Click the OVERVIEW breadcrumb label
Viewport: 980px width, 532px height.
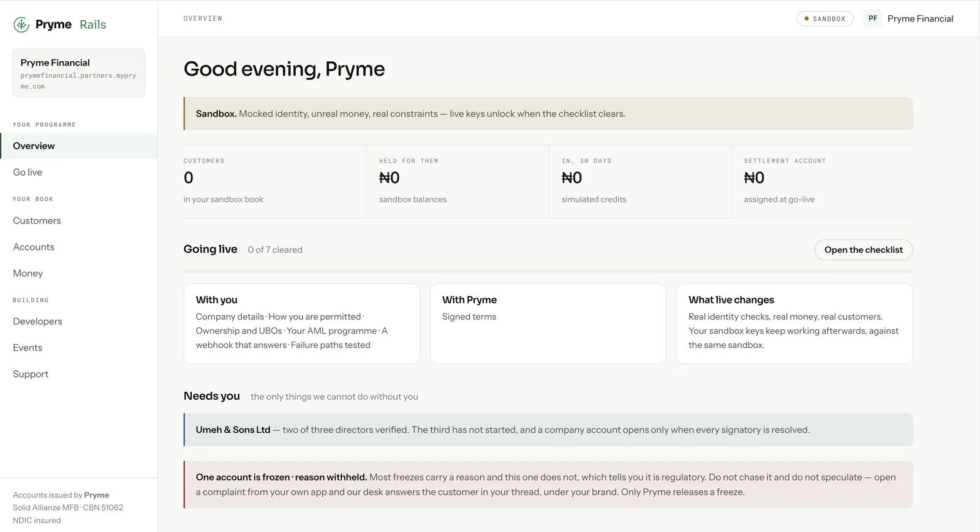coord(203,18)
